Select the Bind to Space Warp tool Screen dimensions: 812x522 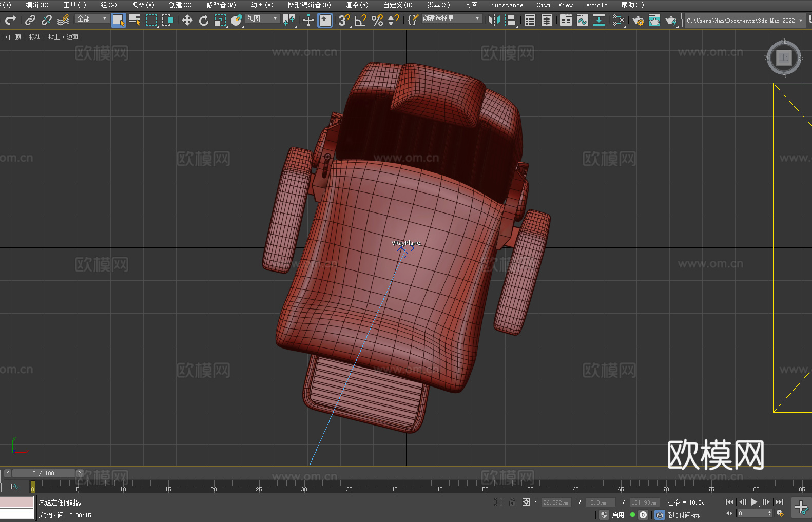63,20
